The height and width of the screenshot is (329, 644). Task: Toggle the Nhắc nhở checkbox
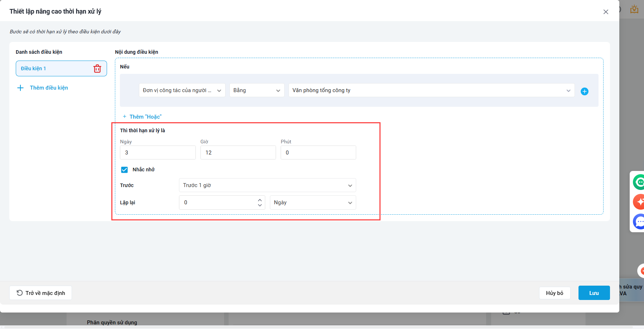pyautogui.click(x=124, y=170)
